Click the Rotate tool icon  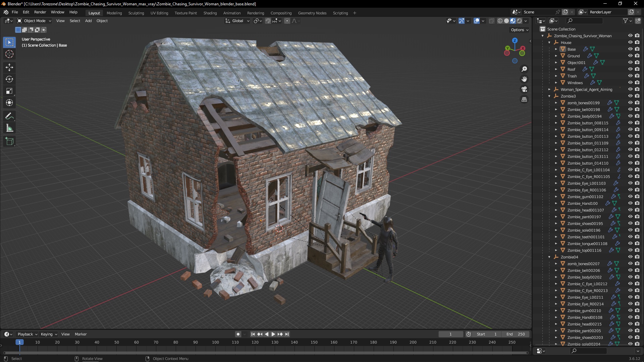pyautogui.click(x=10, y=79)
